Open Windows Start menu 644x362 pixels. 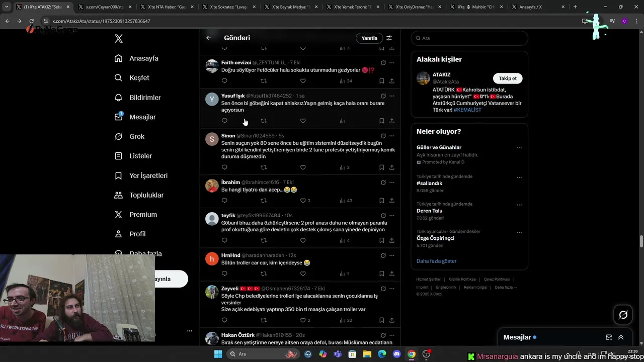tap(218, 354)
